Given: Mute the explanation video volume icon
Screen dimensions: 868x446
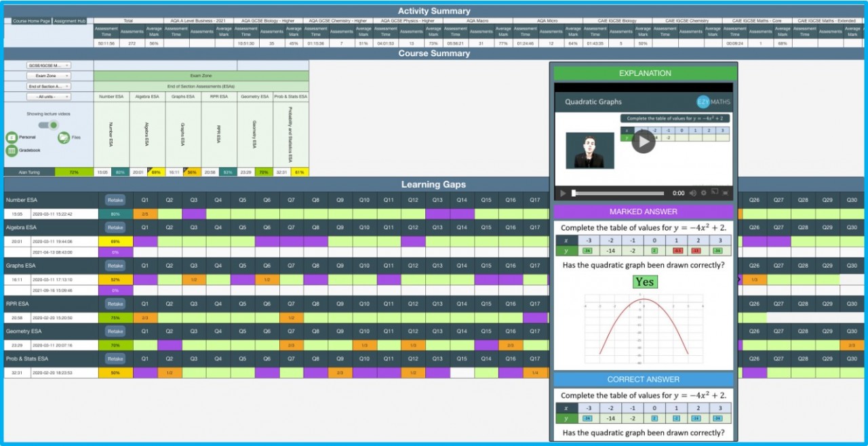Looking at the screenshot, I should [x=692, y=193].
